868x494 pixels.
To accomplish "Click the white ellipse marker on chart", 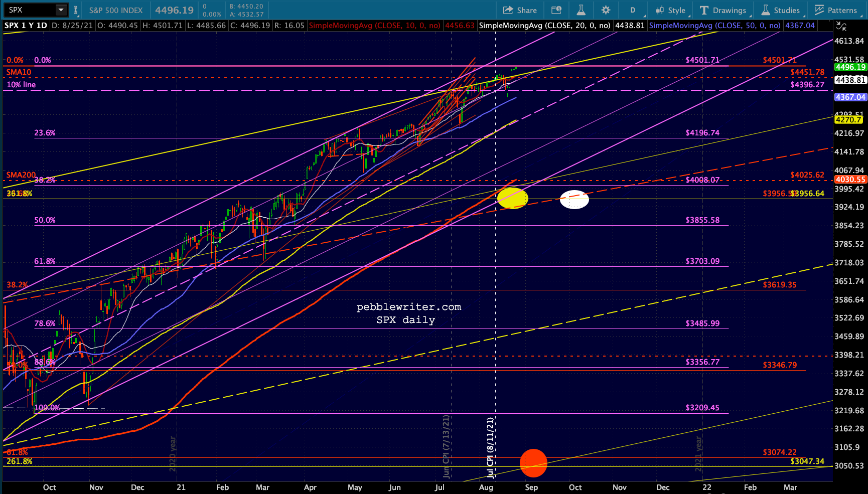I will tap(574, 200).
